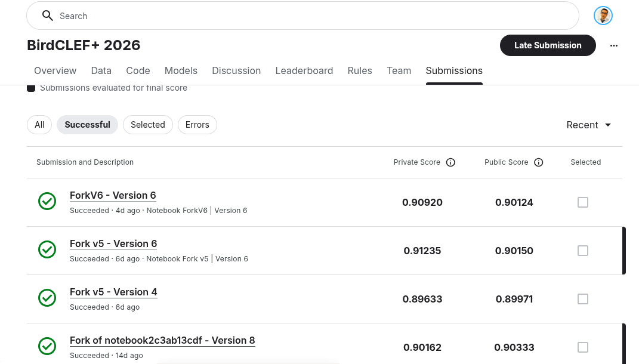Open the Fork v5 - Version 6 submission link
Image resolution: width=639 pixels, height=364 pixels.
click(113, 243)
